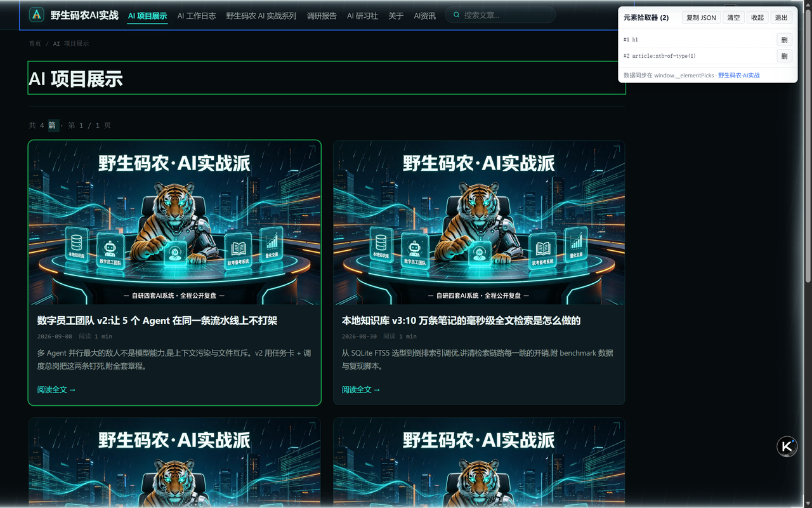Delete the article:nth-of-type(1) pick
Image resolution: width=812 pixels, height=508 pixels.
[784, 57]
